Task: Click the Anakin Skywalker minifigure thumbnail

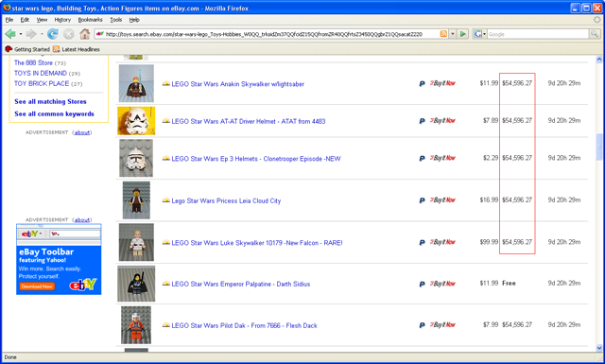Action: [136, 83]
